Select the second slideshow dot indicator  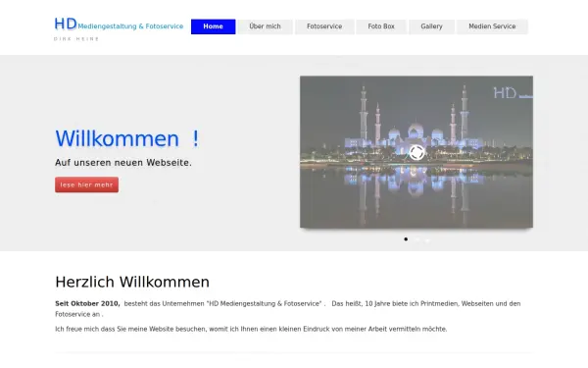click(x=416, y=239)
